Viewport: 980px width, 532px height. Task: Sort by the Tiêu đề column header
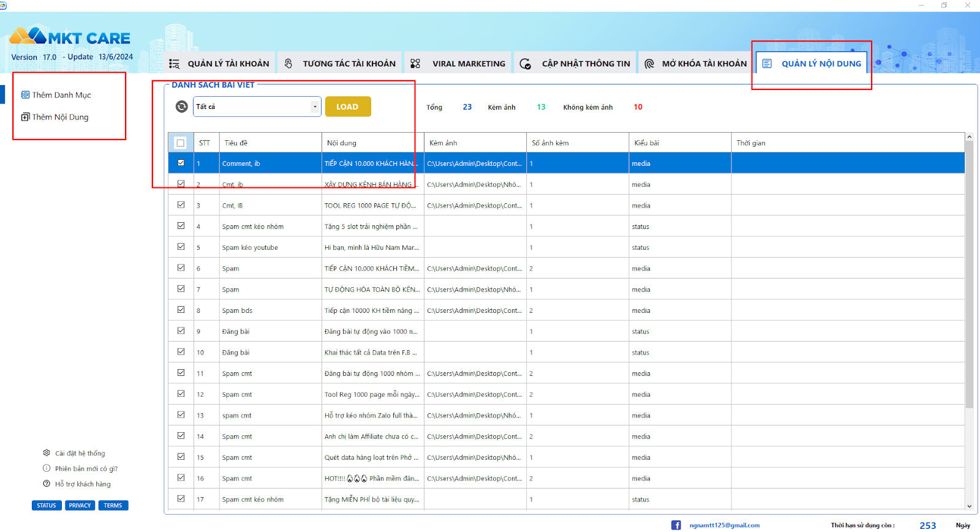pos(270,143)
